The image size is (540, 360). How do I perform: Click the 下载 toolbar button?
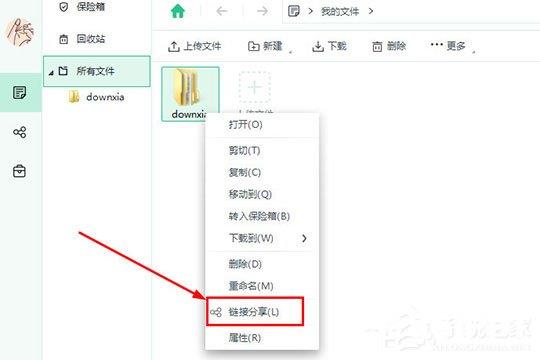point(329,46)
